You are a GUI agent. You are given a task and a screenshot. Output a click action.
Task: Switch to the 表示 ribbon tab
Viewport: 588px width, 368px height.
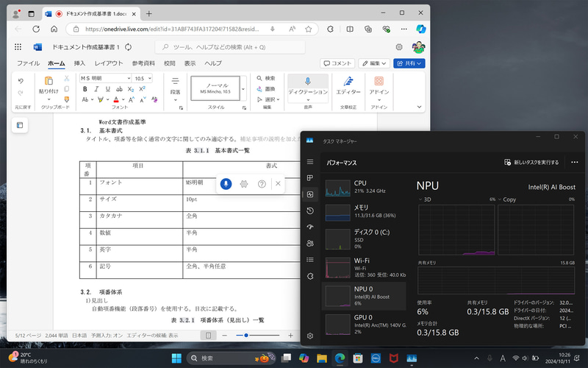pyautogui.click(x=190, y=63)
